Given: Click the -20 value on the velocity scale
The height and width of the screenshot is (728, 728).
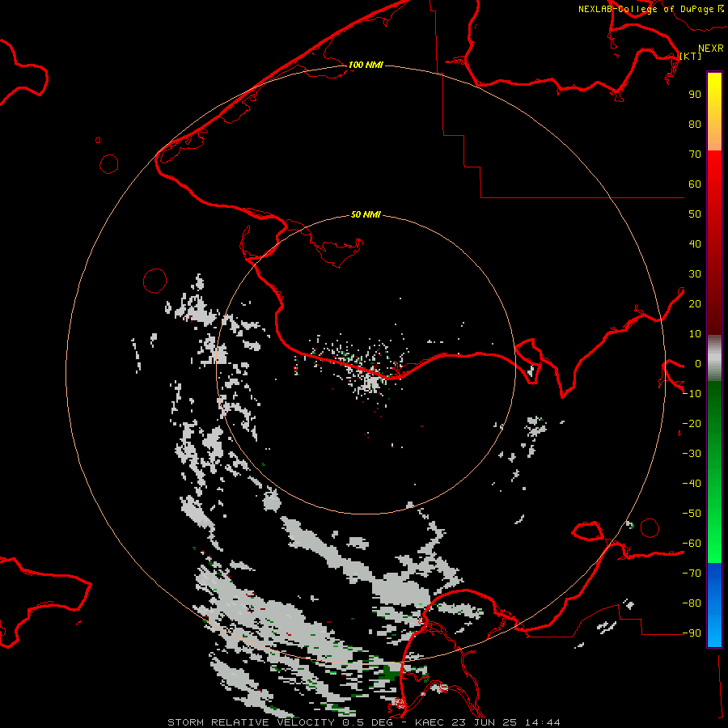Looking at the screenshot, I should click(x=692, y=423).
